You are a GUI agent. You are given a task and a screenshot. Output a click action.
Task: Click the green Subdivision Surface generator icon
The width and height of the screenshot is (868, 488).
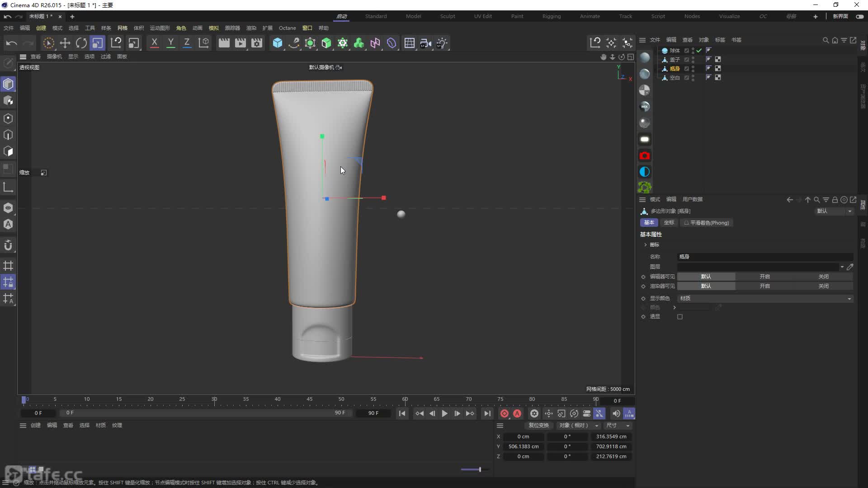coord(326,43)
